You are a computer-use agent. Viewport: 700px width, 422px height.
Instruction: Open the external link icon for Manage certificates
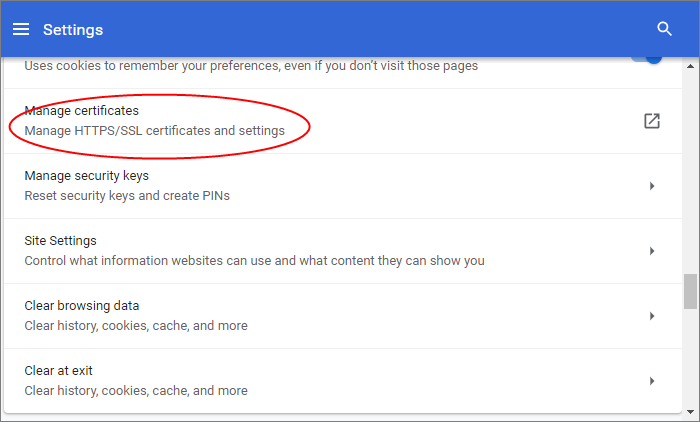652,121
